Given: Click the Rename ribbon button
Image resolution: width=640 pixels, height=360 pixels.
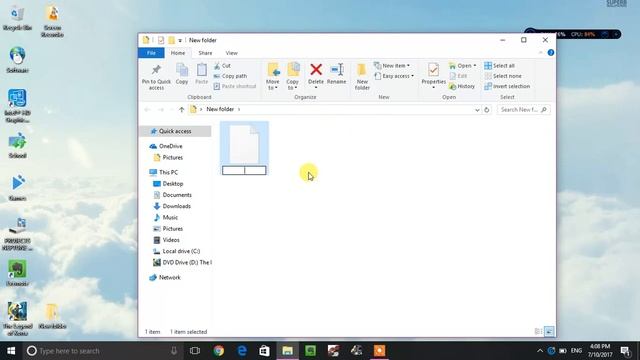Looking at the screenshot, I should point(337,74).
